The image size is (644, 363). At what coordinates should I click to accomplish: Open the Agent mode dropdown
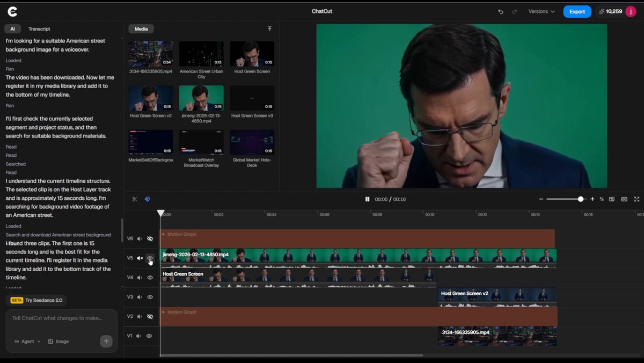[x=27, y=342]
